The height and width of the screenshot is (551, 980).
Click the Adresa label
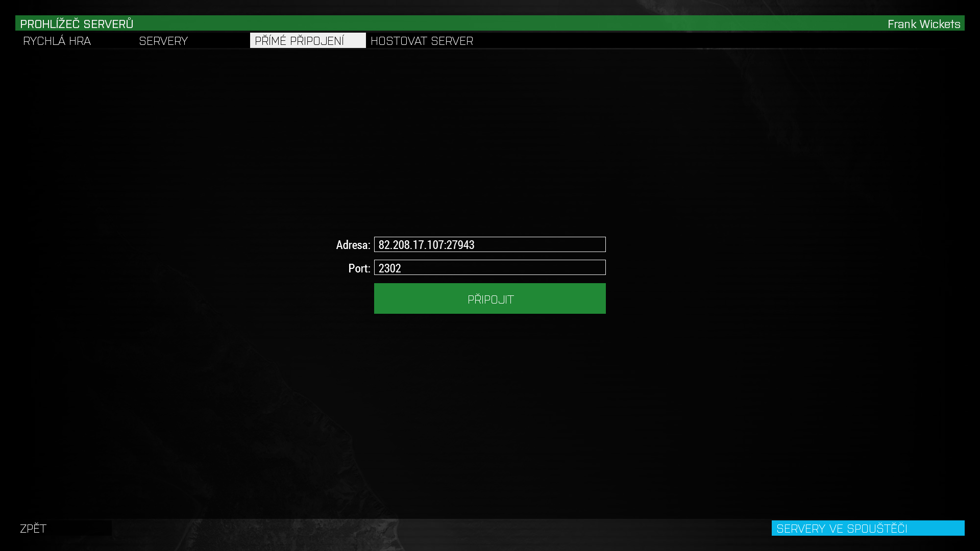353,245
